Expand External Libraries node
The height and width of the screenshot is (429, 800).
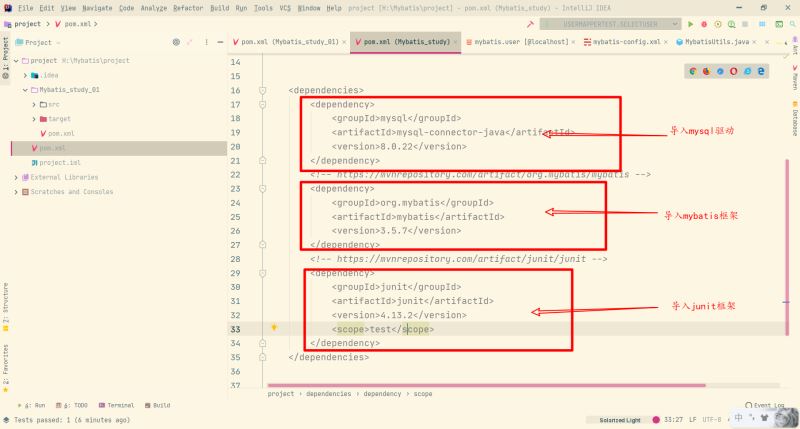[x=16, y=178]
